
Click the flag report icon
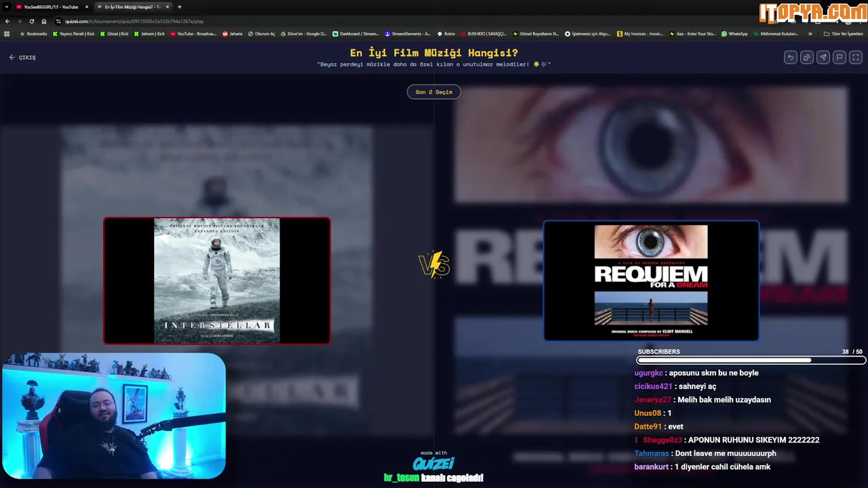tap(839, 58)
